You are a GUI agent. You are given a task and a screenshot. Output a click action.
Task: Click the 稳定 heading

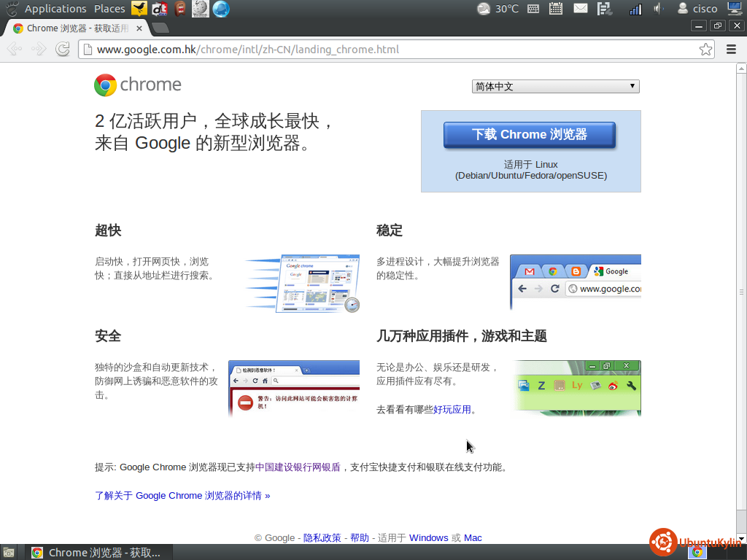390,230
